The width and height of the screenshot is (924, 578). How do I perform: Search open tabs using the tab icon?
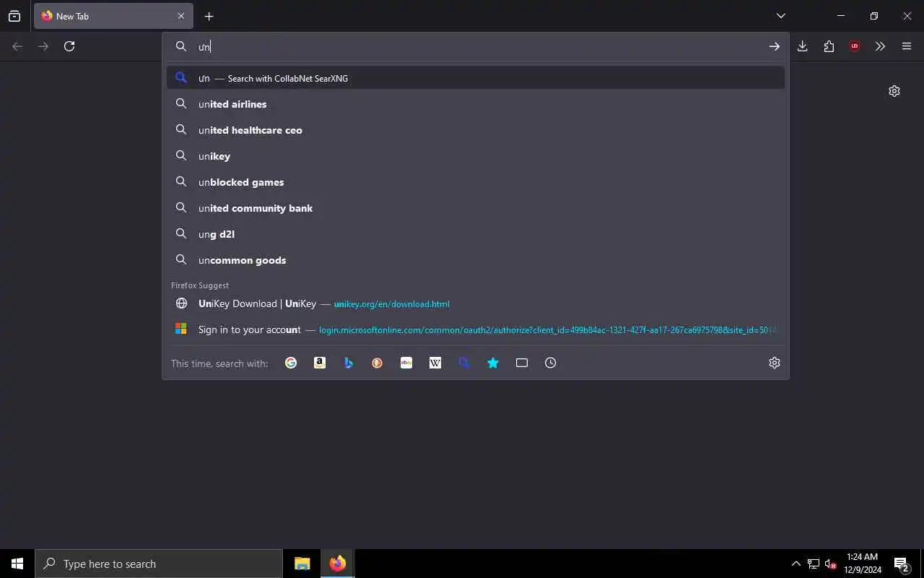[522, 363]
